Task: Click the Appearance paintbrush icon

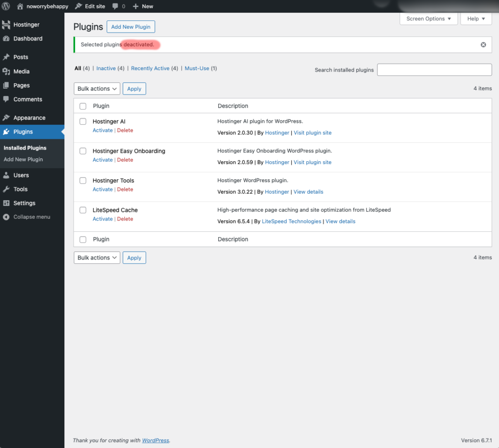Action: (6, 118)
